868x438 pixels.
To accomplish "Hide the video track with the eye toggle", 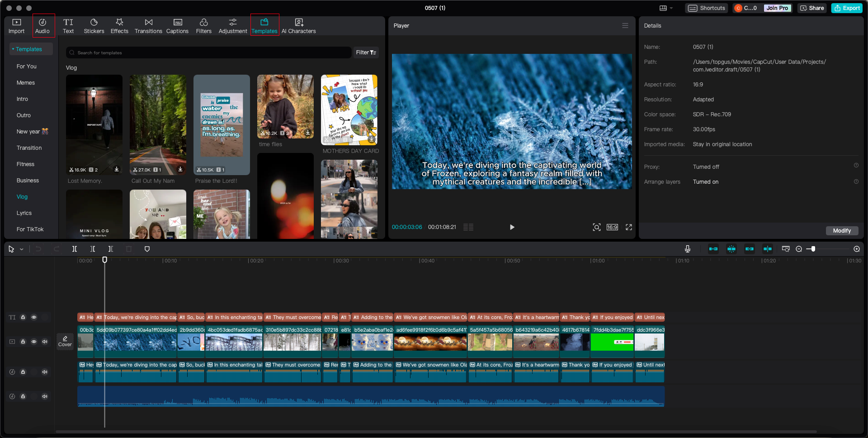I will pyautogui.click(x=34, y=342).
